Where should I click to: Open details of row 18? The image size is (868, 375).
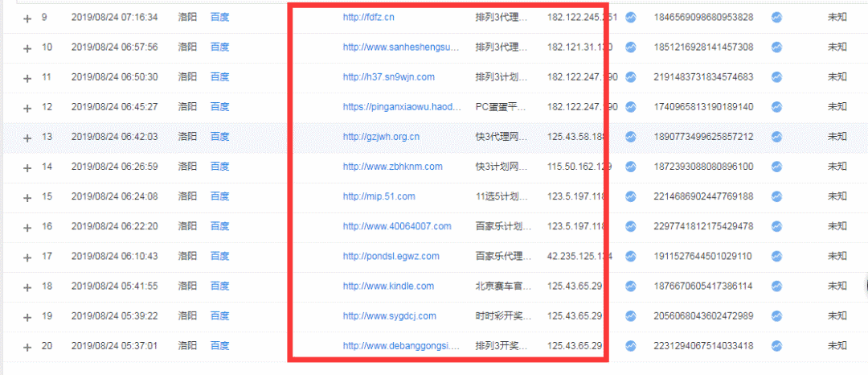pyautogui.click(x=27, y=288)
